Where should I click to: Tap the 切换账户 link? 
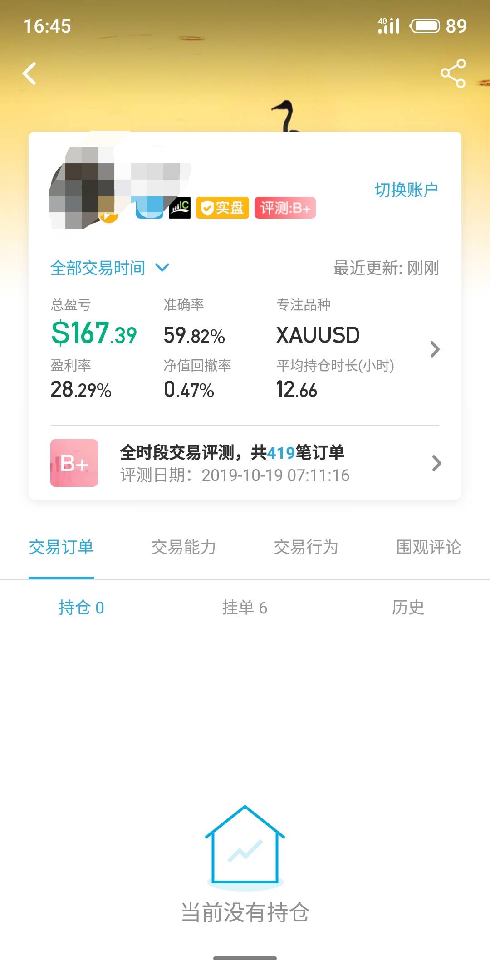coord(406,190)
